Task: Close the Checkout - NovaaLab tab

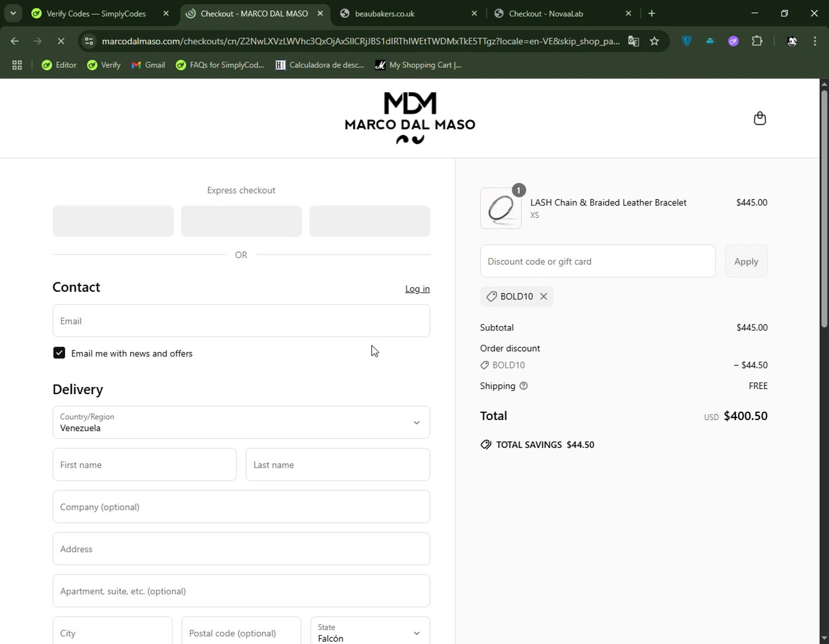Action: pos(628,13)
